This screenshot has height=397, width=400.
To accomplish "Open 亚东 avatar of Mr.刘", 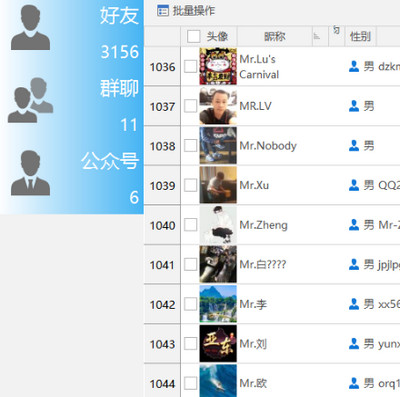I will coord(218,343).
